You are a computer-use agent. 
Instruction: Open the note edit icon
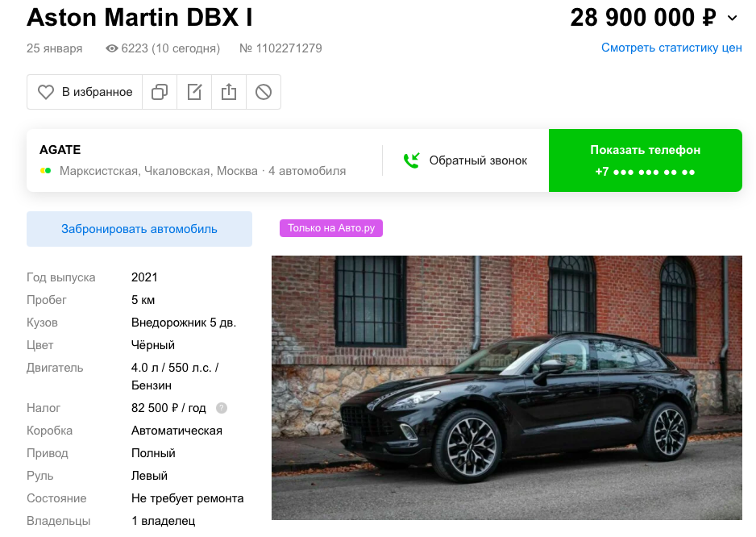[194, 92]
